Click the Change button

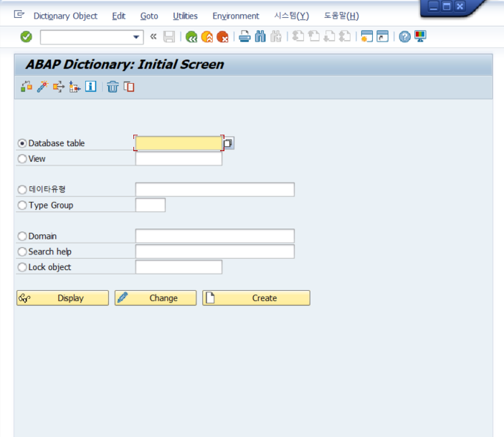pyautogui.click(x=156, y=298)
